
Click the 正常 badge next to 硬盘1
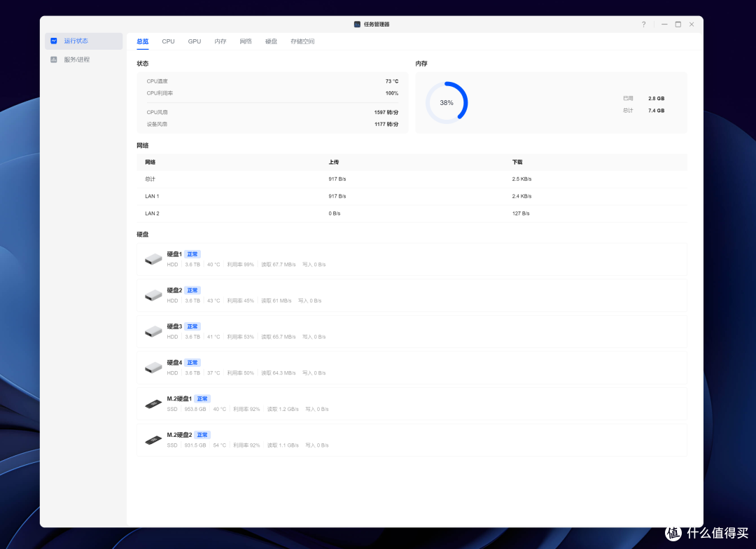point(192,254)
